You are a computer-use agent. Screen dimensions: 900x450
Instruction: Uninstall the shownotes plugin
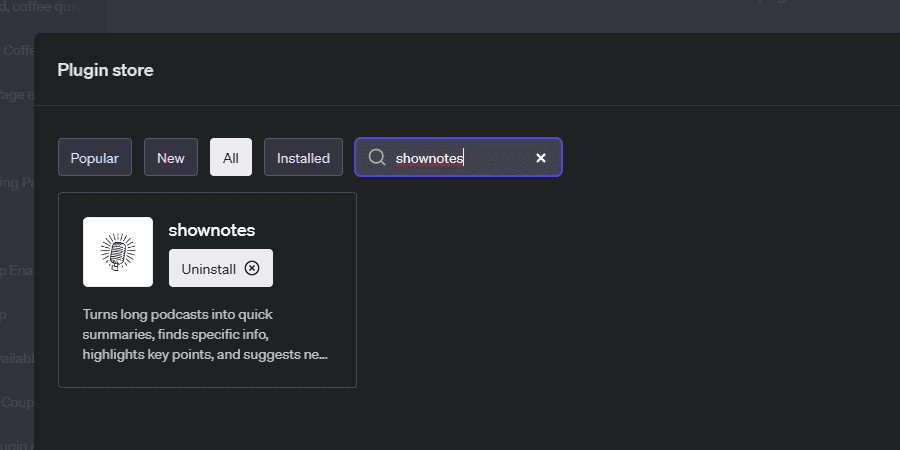[221, 268]
